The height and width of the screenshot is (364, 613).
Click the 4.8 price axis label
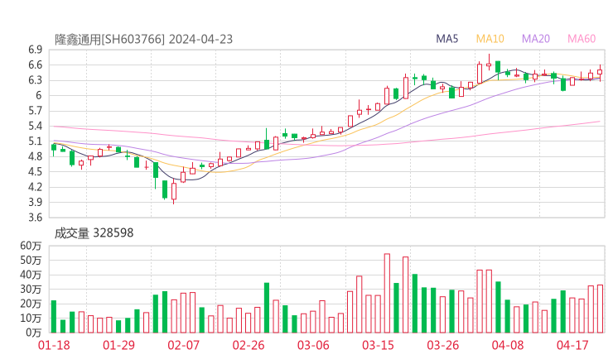tap(35, 156)
